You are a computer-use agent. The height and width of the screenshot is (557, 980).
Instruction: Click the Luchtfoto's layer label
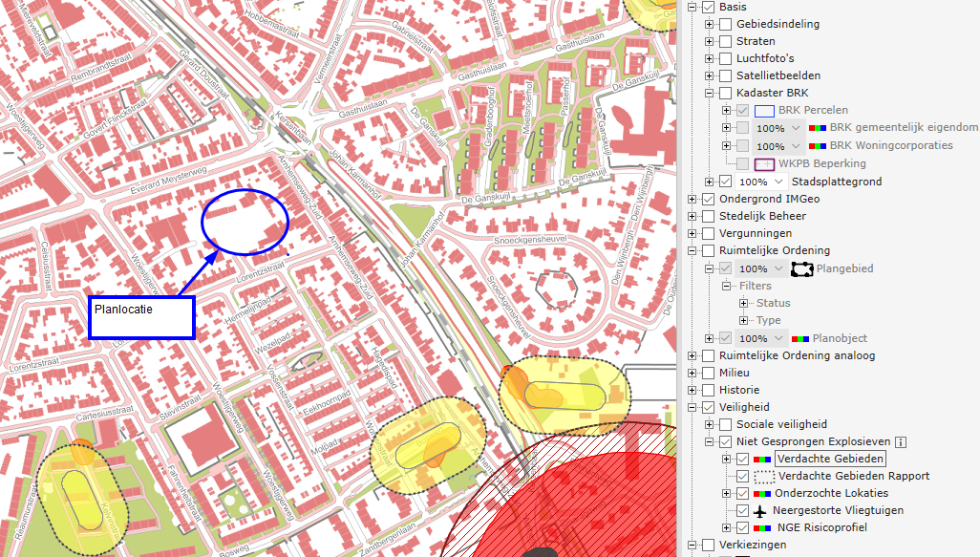tap(765, 59)
